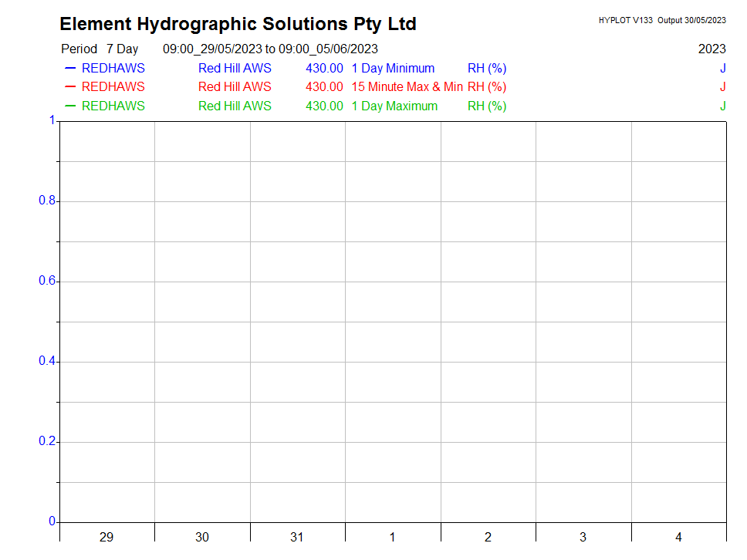The width and height of the screenshot is (747, 560).
Task: Click day 4 on the time axis
Action: [x=678, y=537]
